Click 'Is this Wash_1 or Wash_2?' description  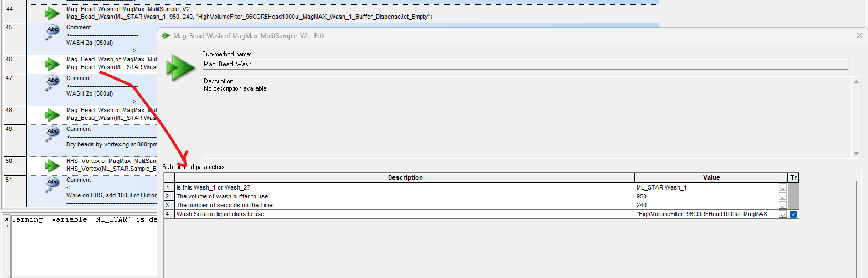(213, 188)
